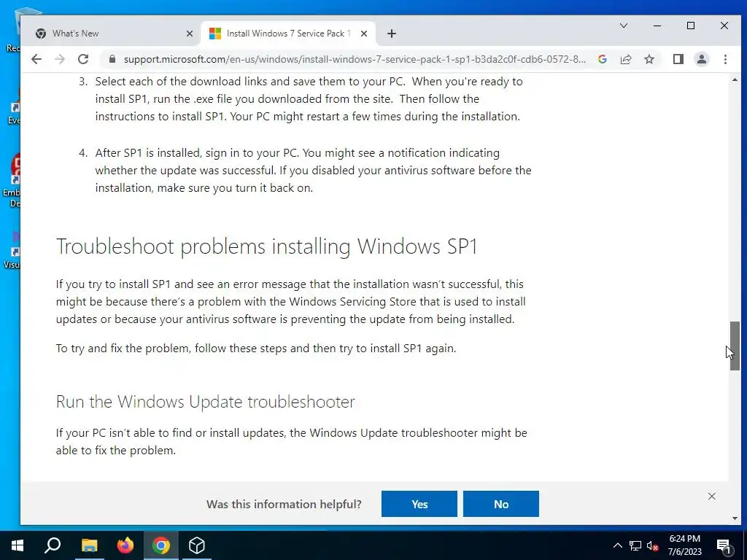Open tab search chevron
747x560 pixels.
point(623,26)
